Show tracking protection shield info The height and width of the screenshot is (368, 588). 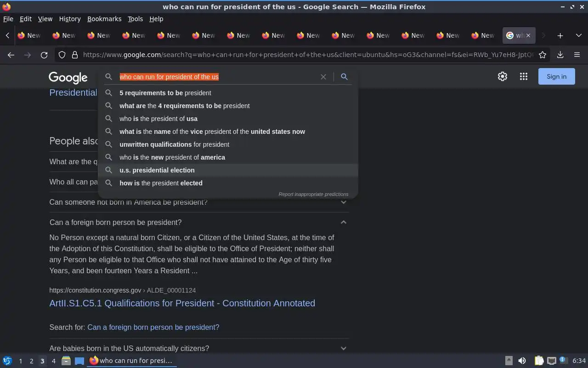[62, 55]
